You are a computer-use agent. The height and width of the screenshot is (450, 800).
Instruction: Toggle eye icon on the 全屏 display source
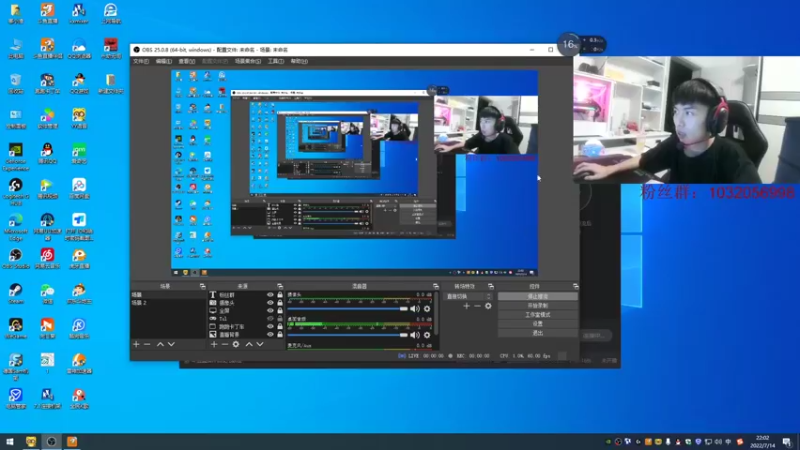click(x=270, y=311)
